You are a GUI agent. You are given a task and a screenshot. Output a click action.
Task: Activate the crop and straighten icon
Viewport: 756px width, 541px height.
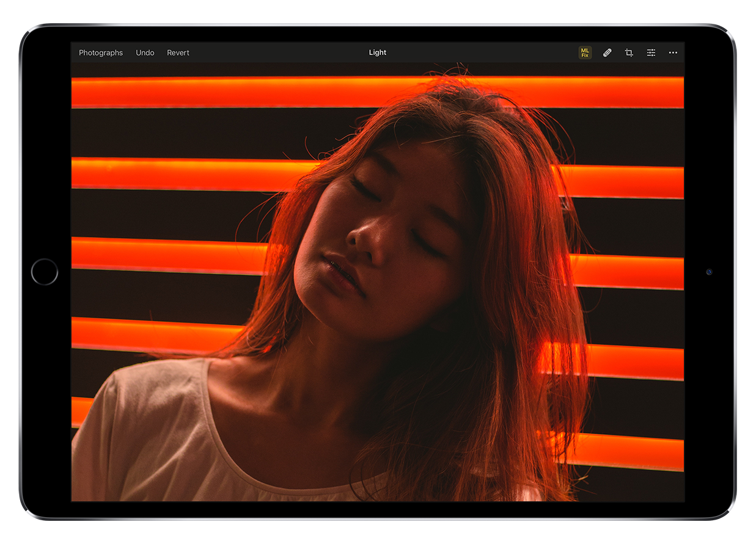(x=629, y=53)
